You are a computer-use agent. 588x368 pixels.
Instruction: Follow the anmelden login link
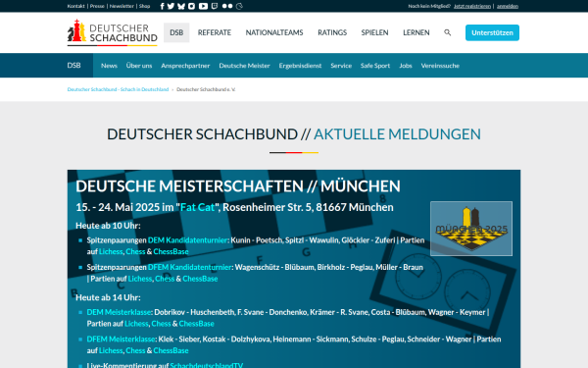pos(508,6)
